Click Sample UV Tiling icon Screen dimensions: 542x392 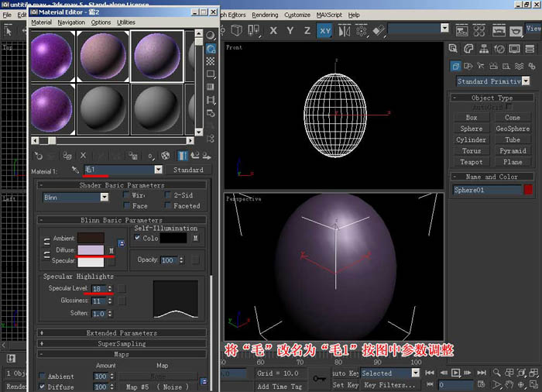click(x=211, y=74)
